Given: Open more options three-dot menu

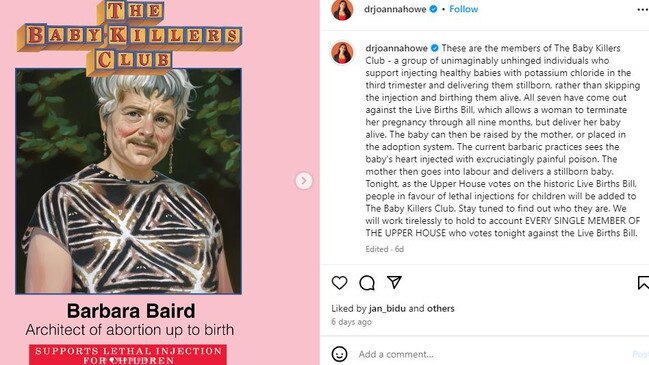Looking at the screenshot, I should (643, 9).
